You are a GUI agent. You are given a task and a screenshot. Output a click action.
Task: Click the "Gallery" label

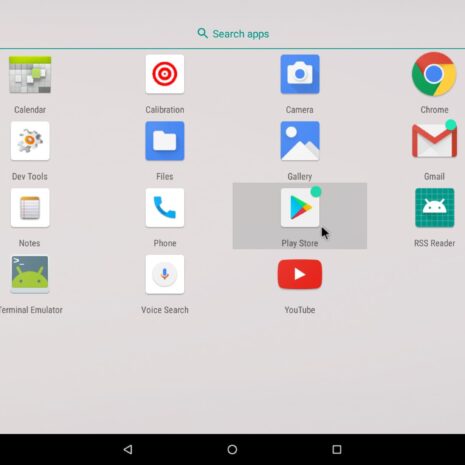[300, 177]
